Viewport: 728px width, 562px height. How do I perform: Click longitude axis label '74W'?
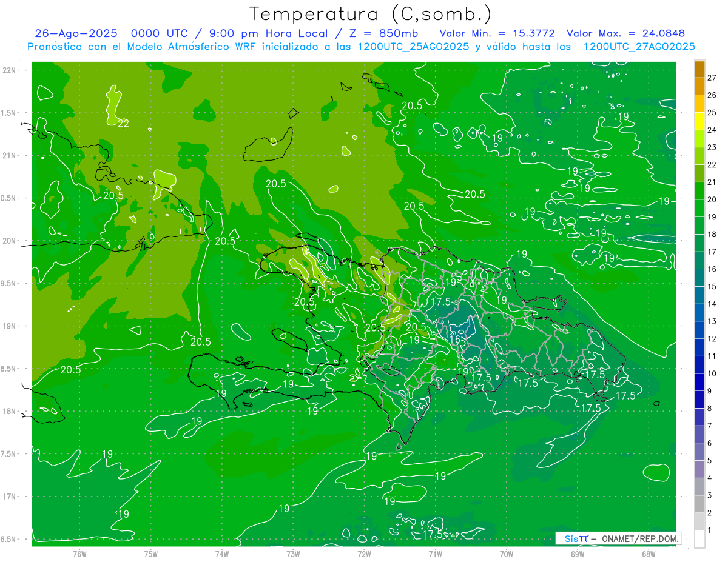(x=222, y=554)
